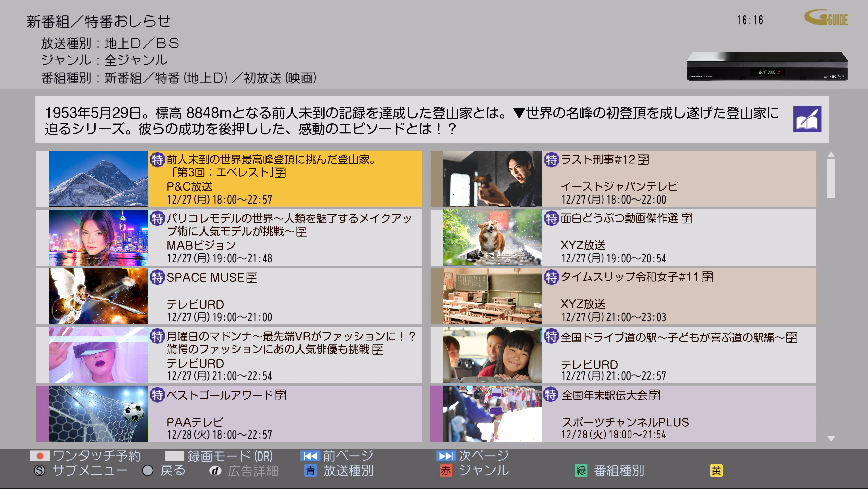Click the d advertisement details icon
Viewport: 868px width, 489px height.
[x=215, y=471]
